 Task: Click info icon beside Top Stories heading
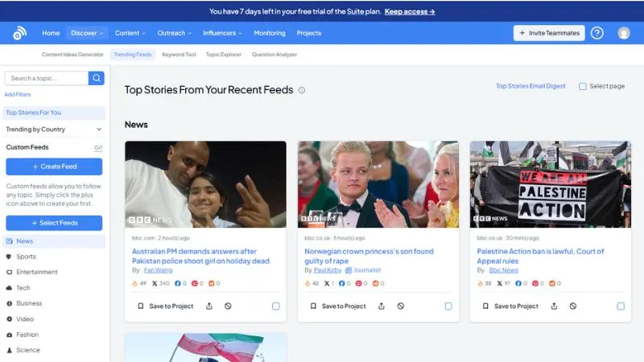point(301,90)
